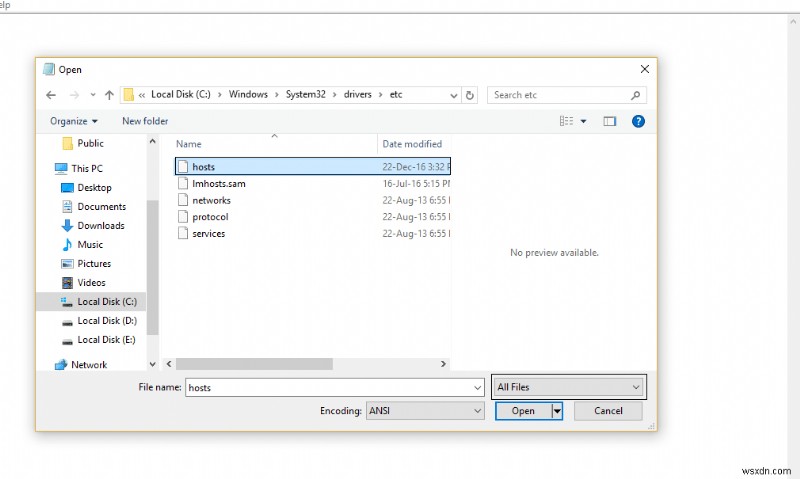Close the Open dialog
Image resolution: width=800 pixels, height=479 pixels.
tap(645, 69)
